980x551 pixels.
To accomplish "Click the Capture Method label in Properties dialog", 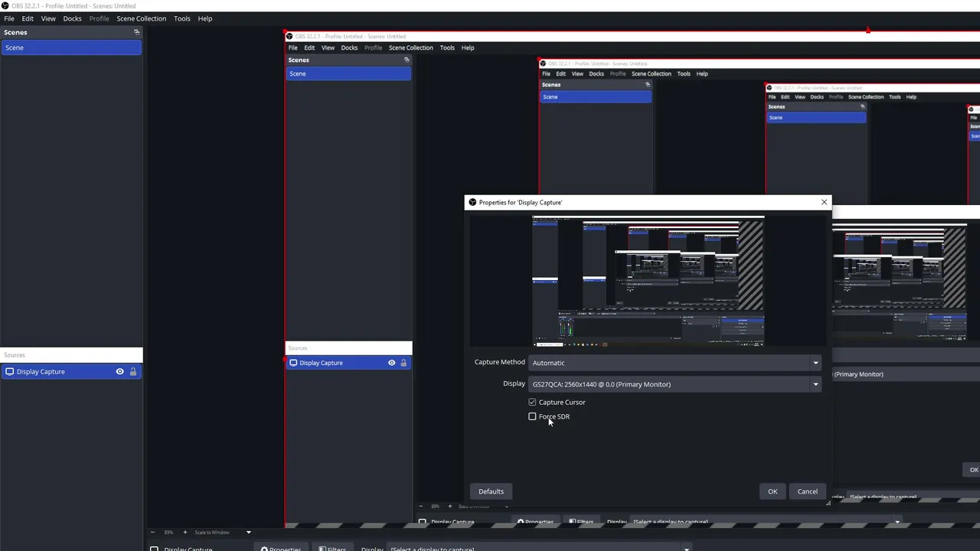I will 499,362.
